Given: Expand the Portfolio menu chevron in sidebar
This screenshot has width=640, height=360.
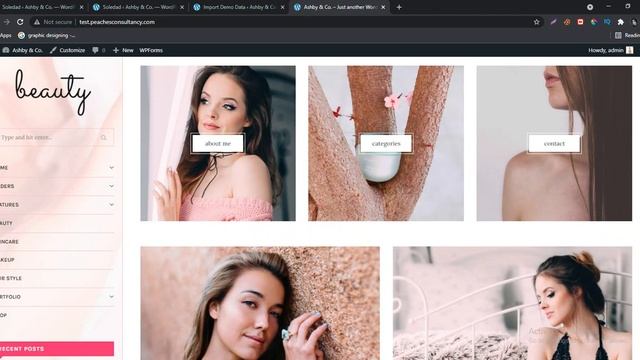Looking at the screenshot, I should [x=111, y=297].
